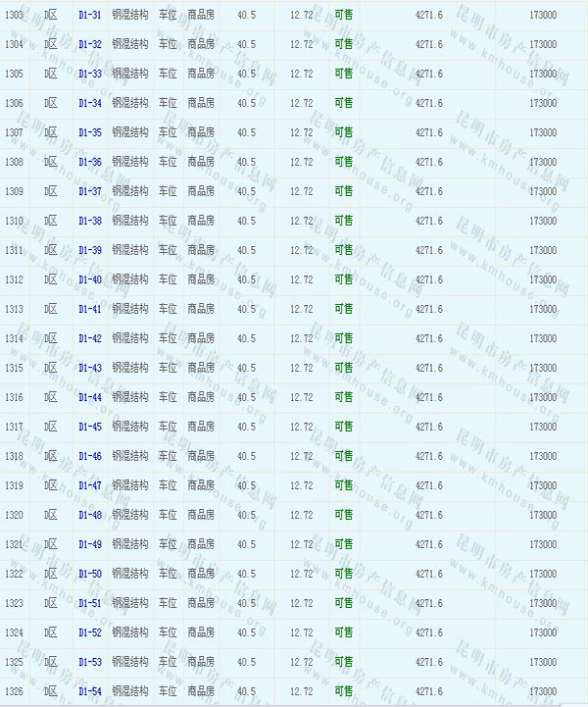Select row number 1315 cell
588x707 pixels.
[x=15, y=368]
